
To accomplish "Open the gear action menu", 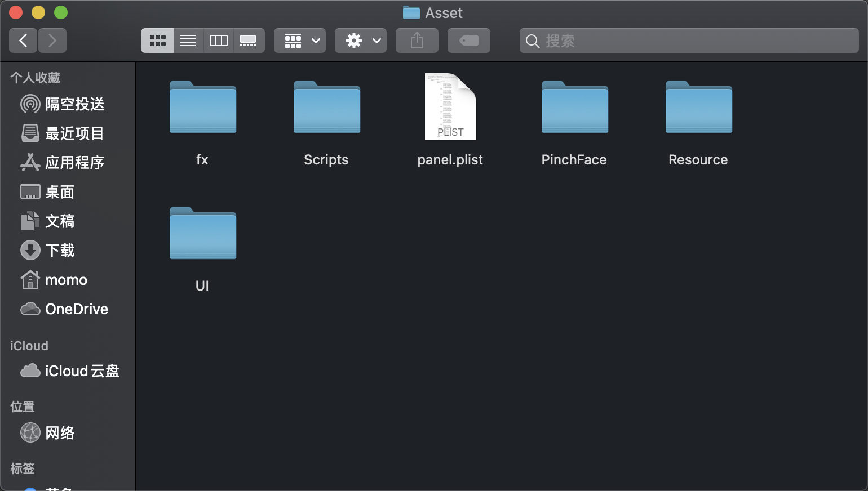I will pos(361,41).
